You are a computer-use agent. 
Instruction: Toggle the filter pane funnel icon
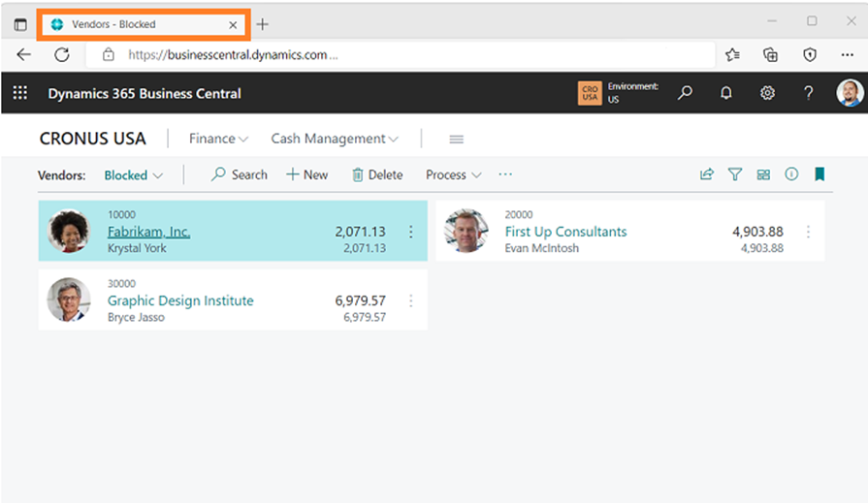pos(734,174)
